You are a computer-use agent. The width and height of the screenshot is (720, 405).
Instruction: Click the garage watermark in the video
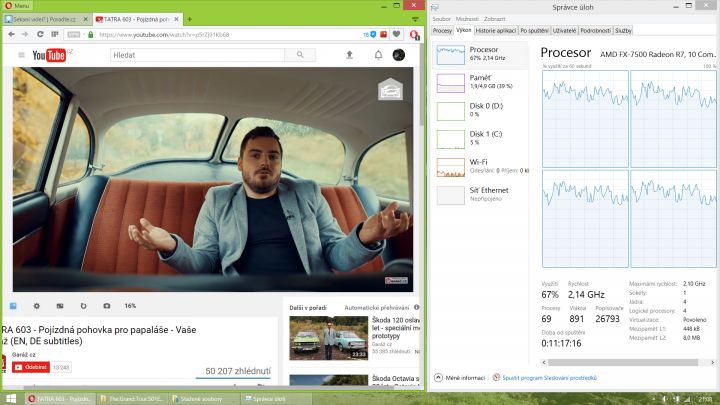(390, 89)
